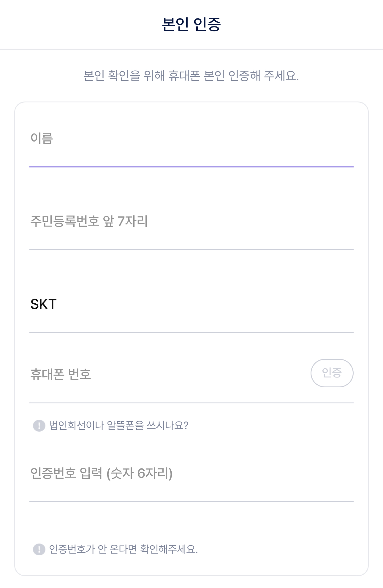Click the underline beneath the SKT selector
The height and width of the screenshot is (588, 383).
tap(191, 332)
